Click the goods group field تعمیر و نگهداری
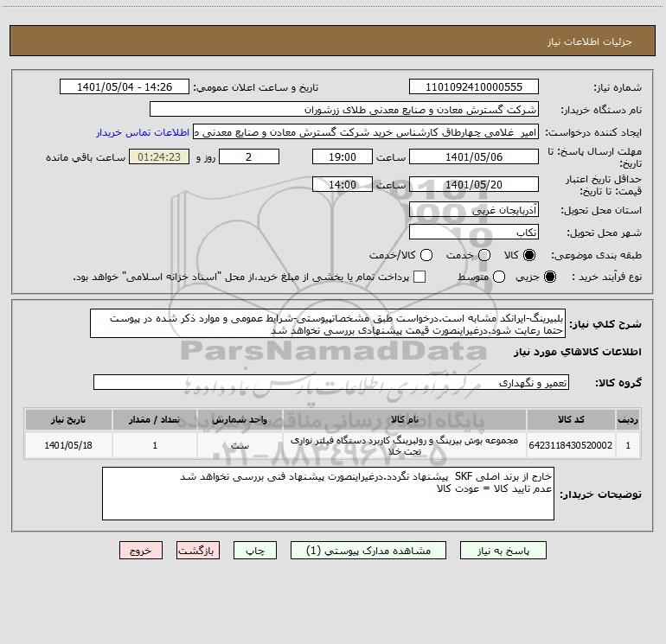 coord(331,382)
